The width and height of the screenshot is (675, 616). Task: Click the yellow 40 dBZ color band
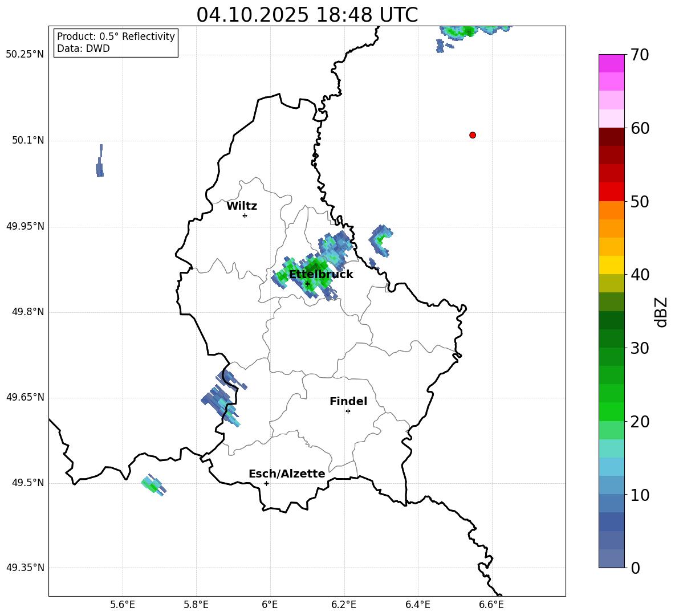(611, 265)
